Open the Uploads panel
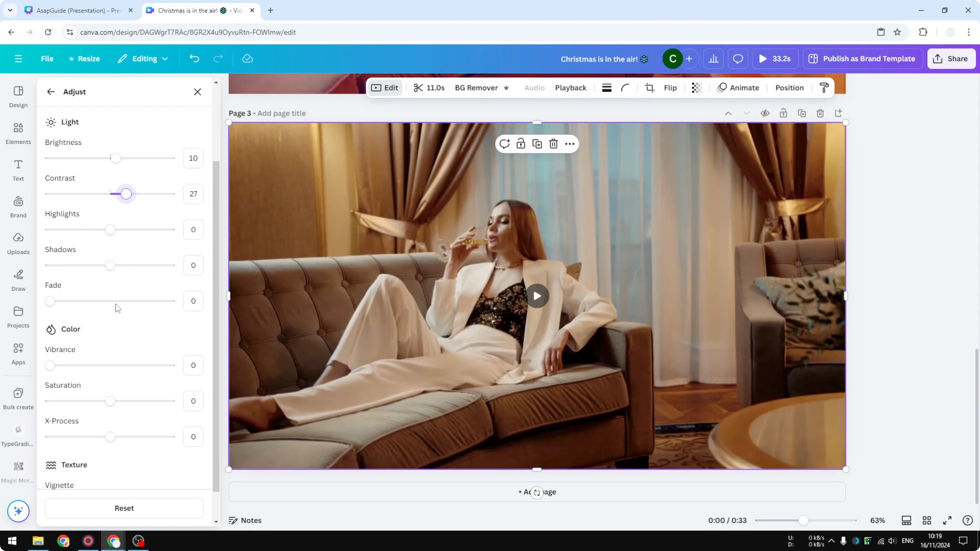The width and height of the screenshot is (980, 551). point(18,243)
